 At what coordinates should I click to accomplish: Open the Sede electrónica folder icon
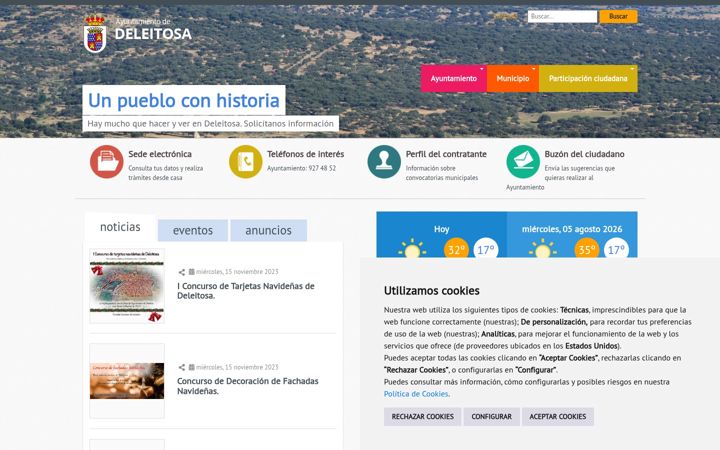tap(107, 162)
